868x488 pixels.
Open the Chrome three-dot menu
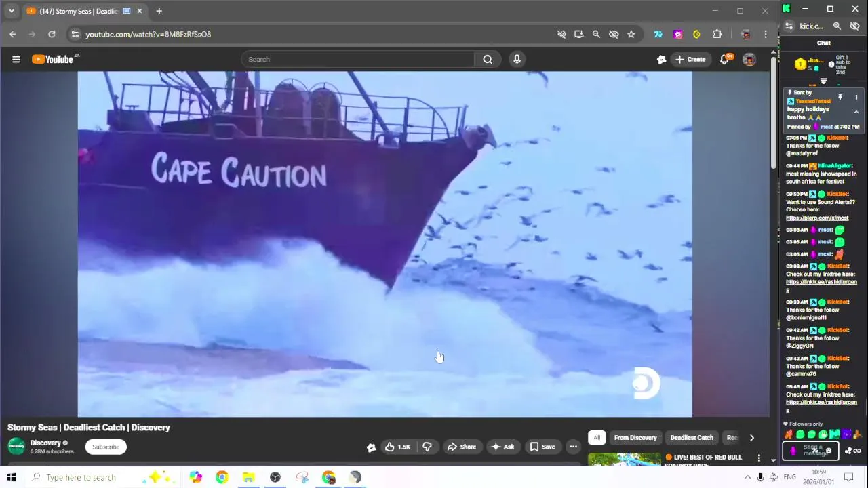766,34
